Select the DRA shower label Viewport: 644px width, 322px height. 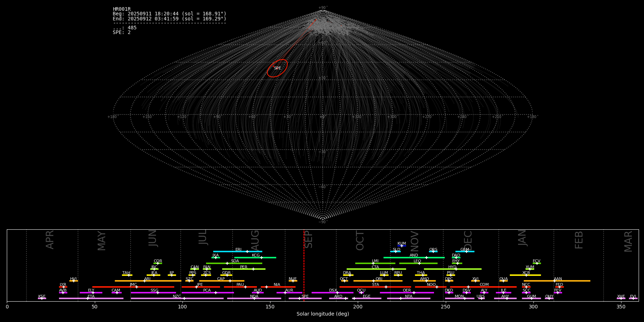[x=347, y=273]
